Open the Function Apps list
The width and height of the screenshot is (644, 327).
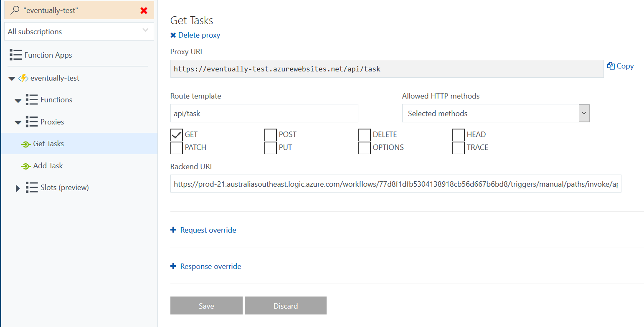tap(48, 55)
